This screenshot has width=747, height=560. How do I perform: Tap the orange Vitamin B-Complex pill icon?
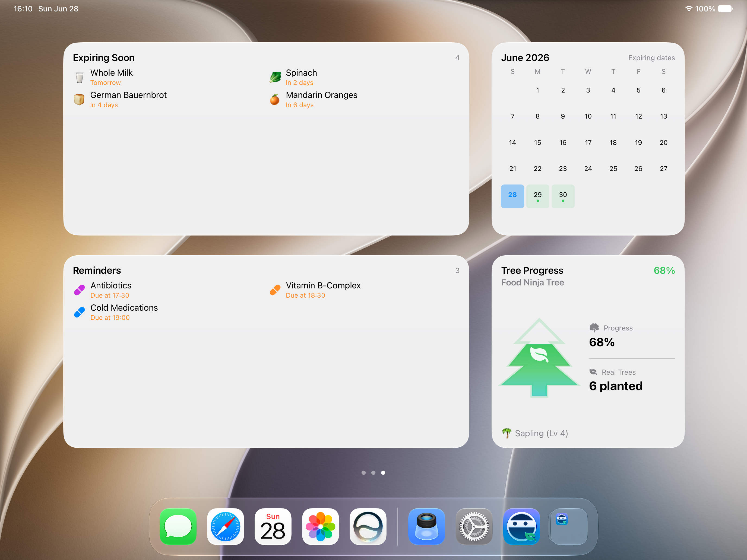pos(275,290)
